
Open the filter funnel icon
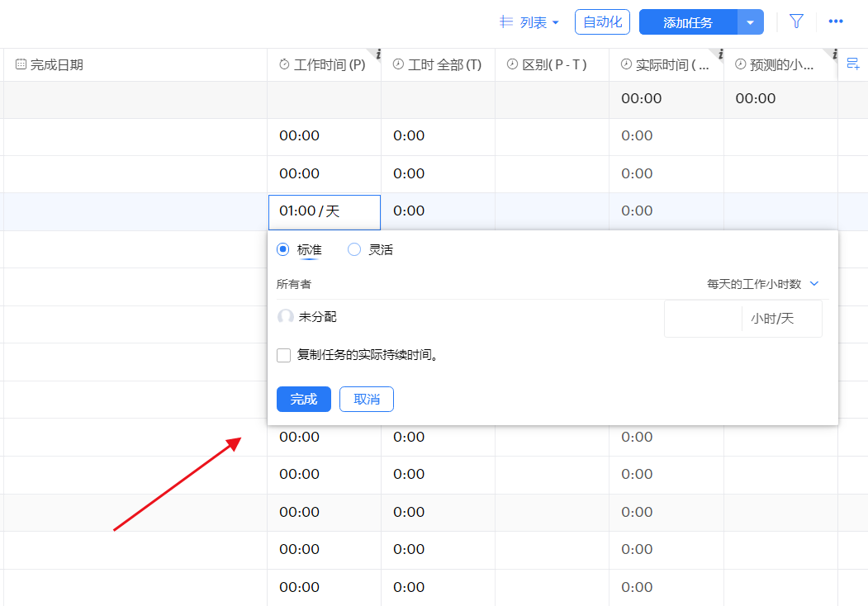click(x=796, y=21)
